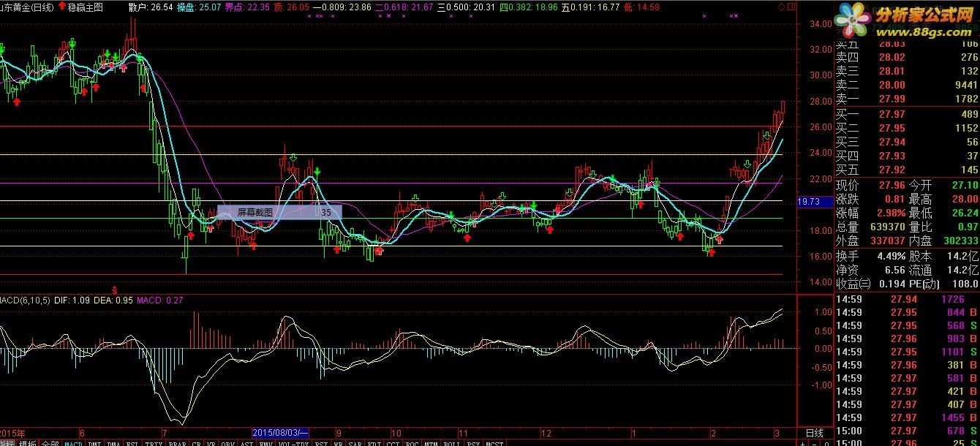Click the 卖二 28.00 ask row

point(907,85)
